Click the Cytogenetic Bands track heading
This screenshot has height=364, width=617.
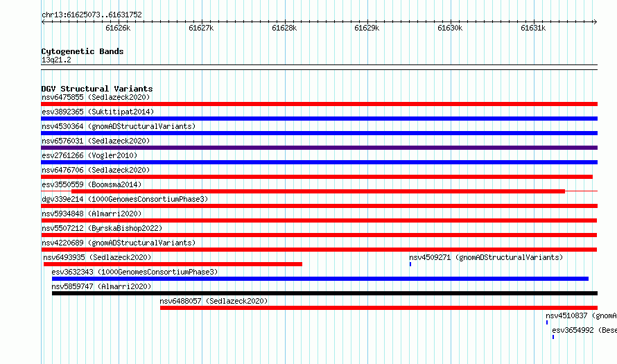(82, 51)
